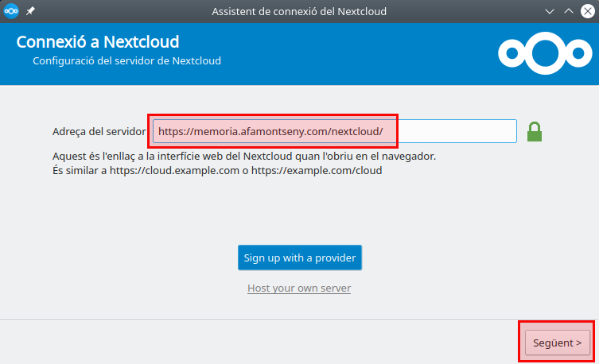
Task: Proceed with the Següent button
Action: (558, 343)
